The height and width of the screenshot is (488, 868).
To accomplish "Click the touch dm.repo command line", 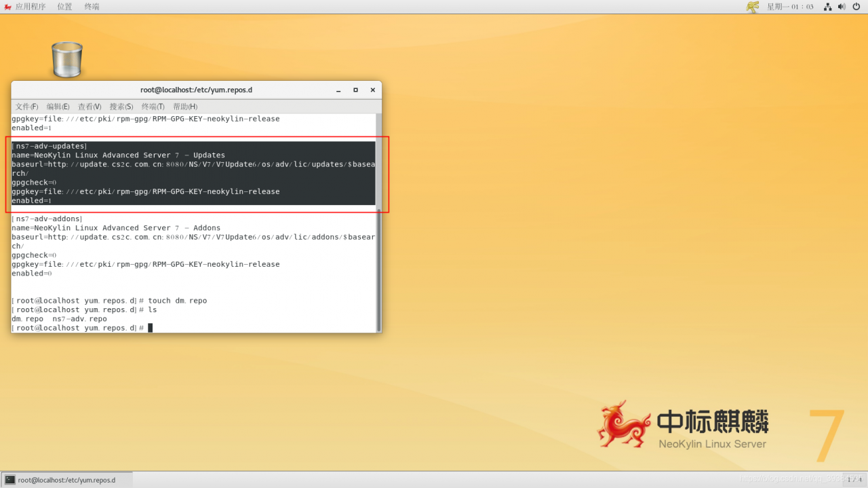I will (x=109, y=300).
